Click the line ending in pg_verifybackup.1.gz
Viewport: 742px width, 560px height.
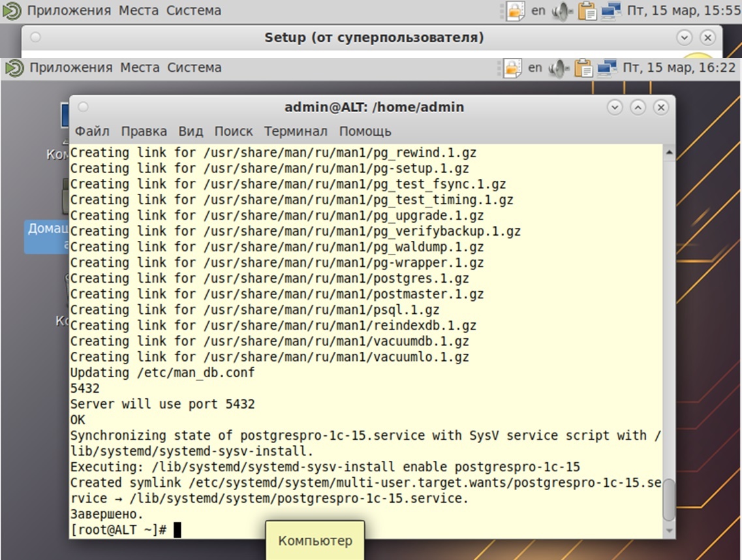[x=295, y=231]
